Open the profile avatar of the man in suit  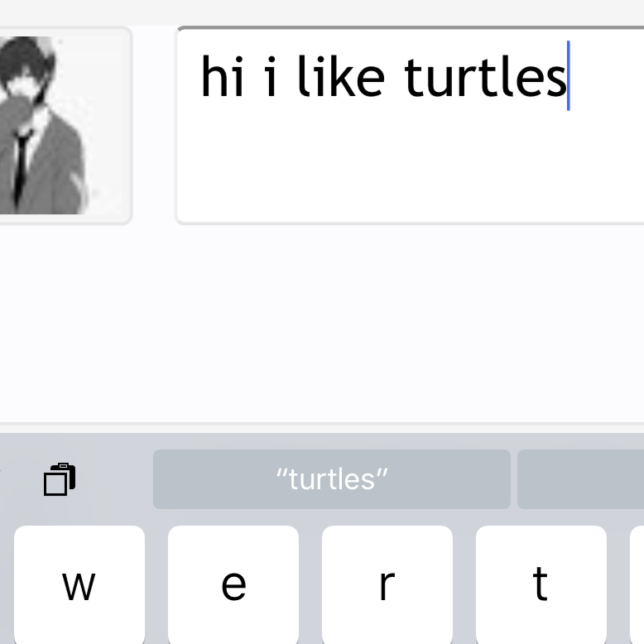coord(64,125)
